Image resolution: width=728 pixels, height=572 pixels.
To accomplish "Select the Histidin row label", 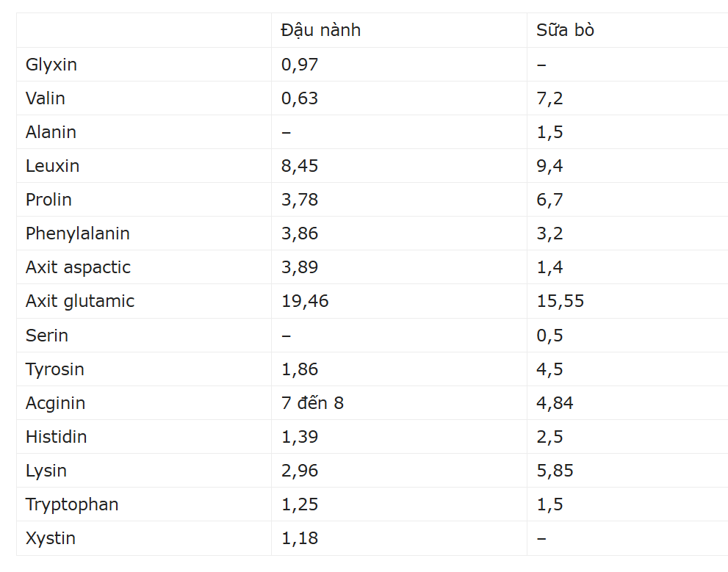I will click(x=56, y=437).
